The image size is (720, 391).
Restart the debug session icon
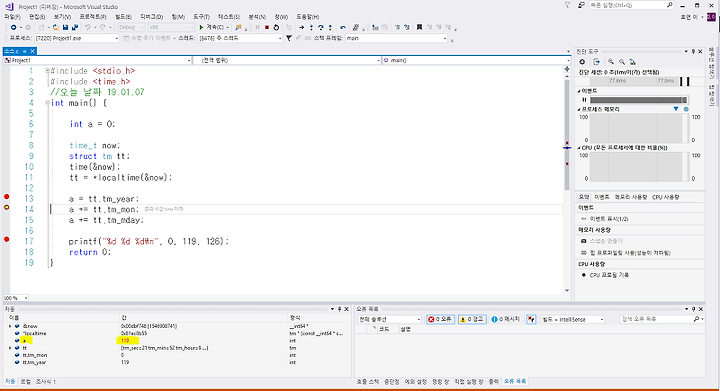[x=276, y=28]
